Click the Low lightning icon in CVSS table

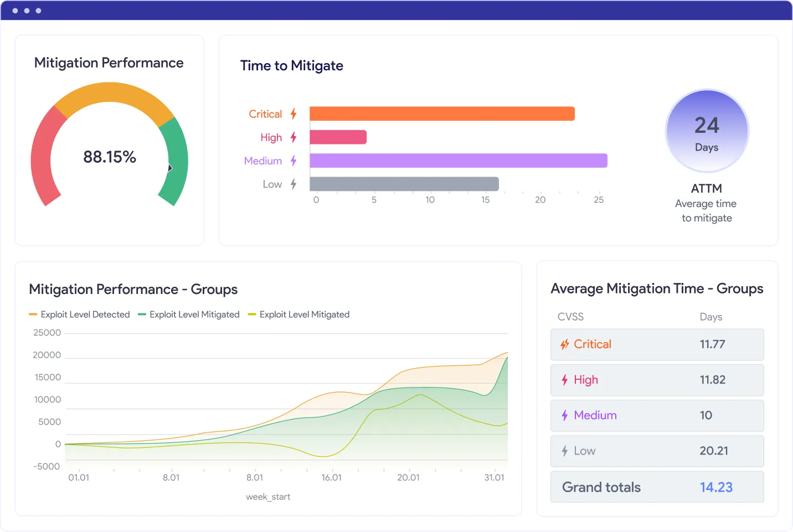pyautogui.click(x=565, y=451)
